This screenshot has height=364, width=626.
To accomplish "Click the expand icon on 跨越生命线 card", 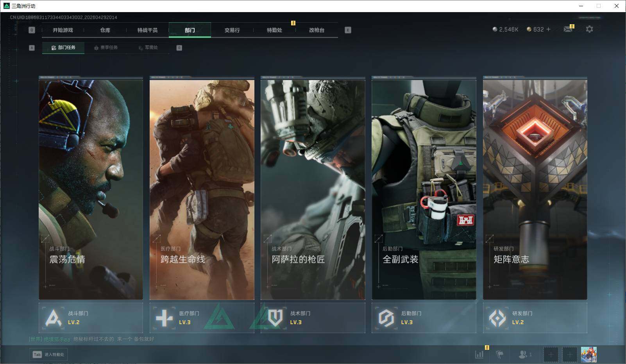I will (157, 238).
